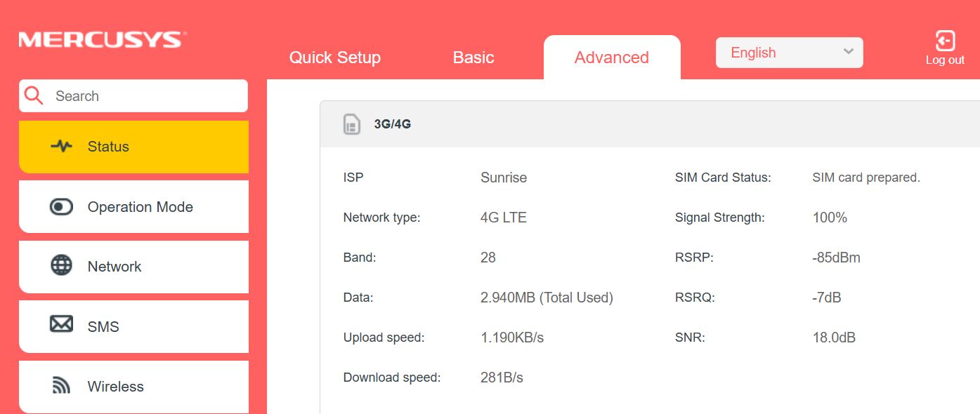Switch to the Basic tab
Viewport: 980px width, 414px height.
coord(473,58)
